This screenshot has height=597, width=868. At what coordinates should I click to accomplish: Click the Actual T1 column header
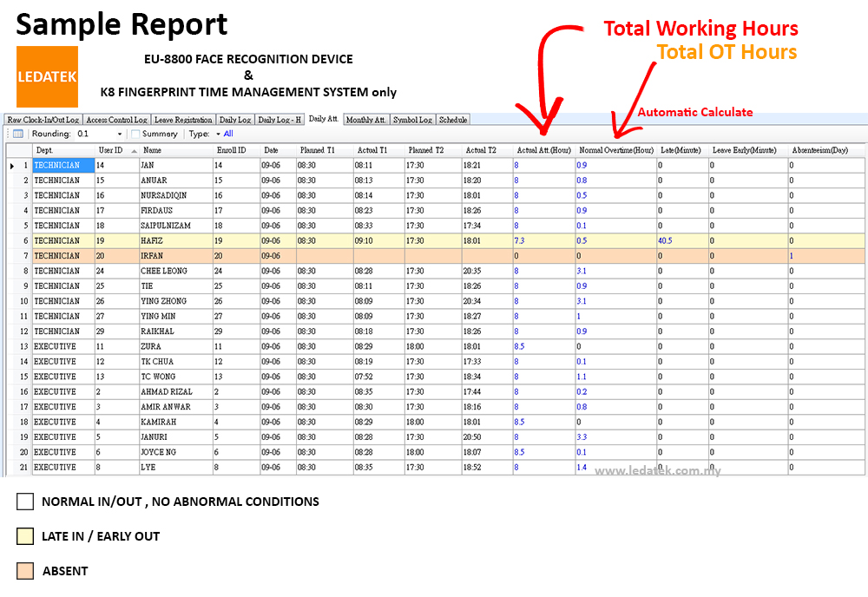[x=378, y=150]
